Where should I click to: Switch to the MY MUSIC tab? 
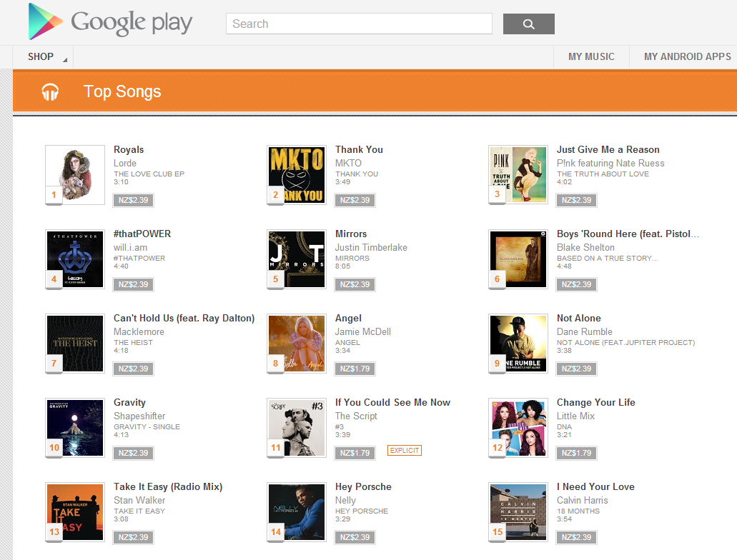[591, 56]
